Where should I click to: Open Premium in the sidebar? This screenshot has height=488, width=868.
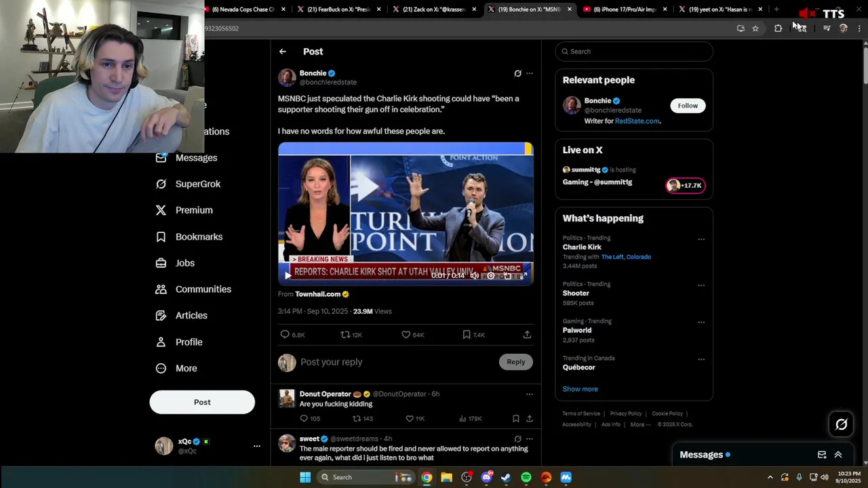pyautogui.click(x=184, y=210)
